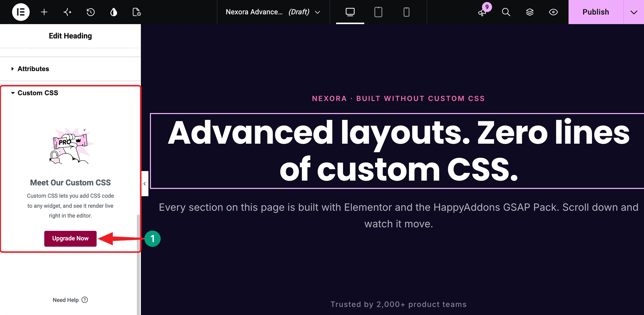This screenshot has height=315, width=644.
Task: Click the Publish button
Action: [596, 12]
